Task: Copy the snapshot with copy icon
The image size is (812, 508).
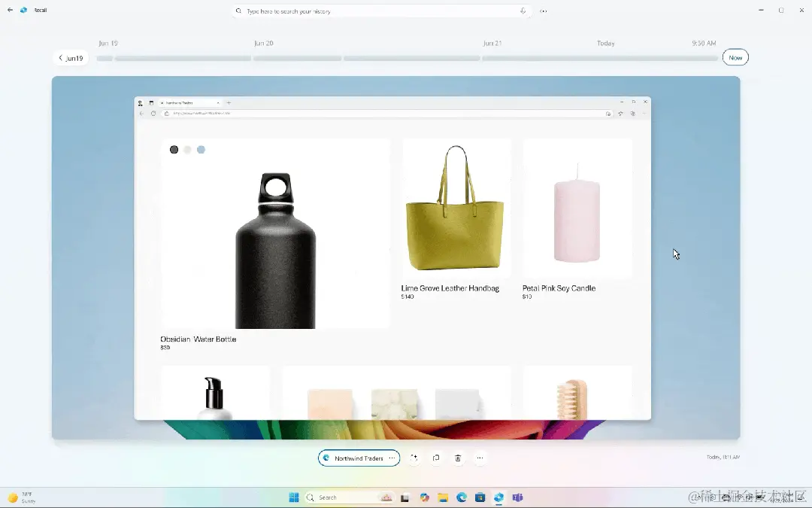Action: point(436,458)
